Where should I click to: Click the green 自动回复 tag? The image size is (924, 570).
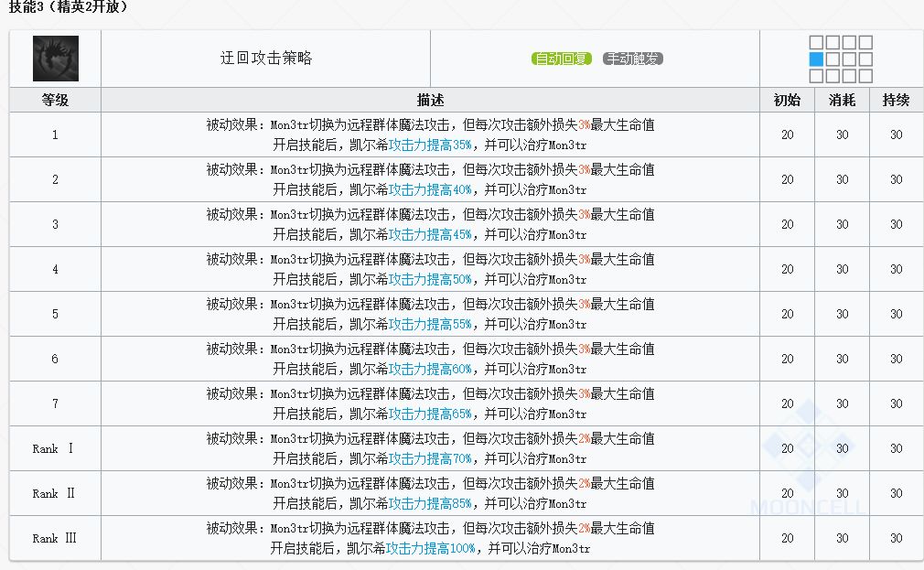[562, 59]
